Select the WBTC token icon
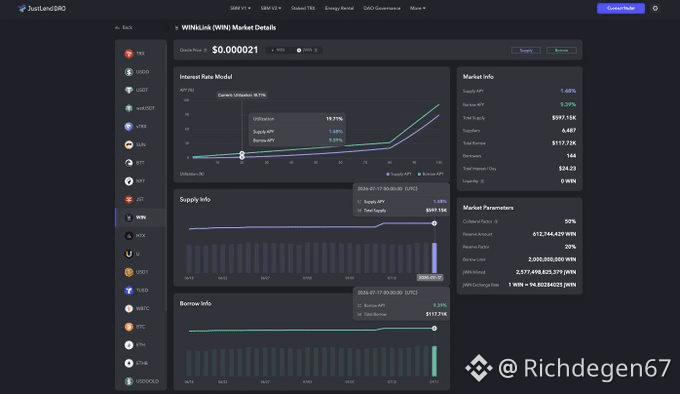Viewport: 680px width, 394px height. (x=129, y=309)
